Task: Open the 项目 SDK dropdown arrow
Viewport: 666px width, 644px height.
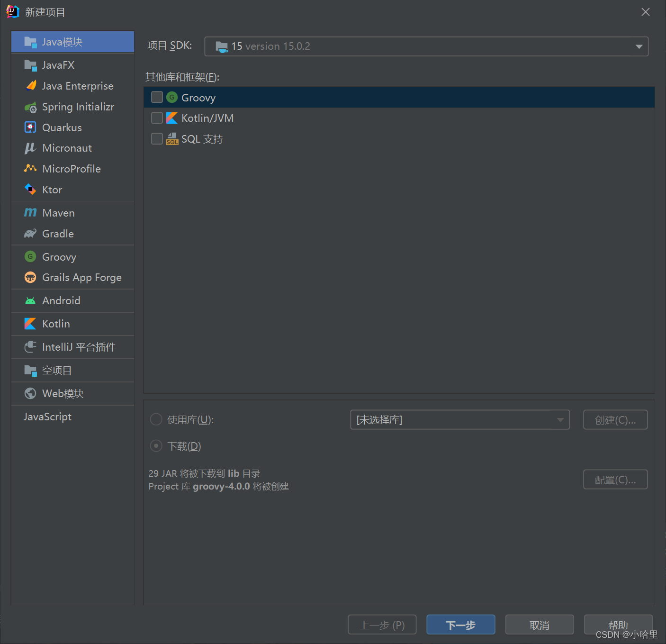Action: click(639, 46)
